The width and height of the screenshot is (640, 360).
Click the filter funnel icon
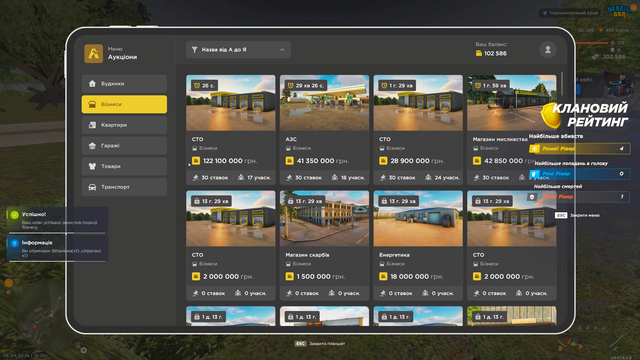tap(195, 50)
